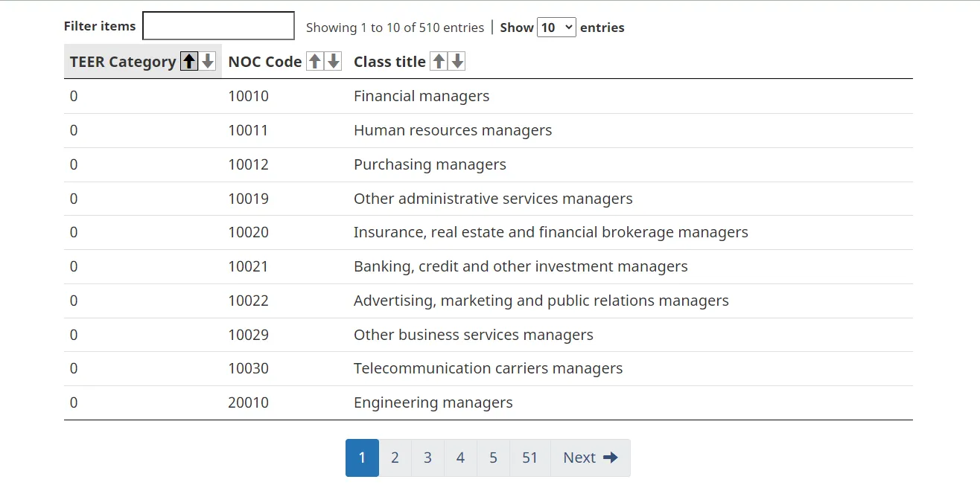
Task: Jump to page 5 in pagination
Action: click(x=493, y=458)
